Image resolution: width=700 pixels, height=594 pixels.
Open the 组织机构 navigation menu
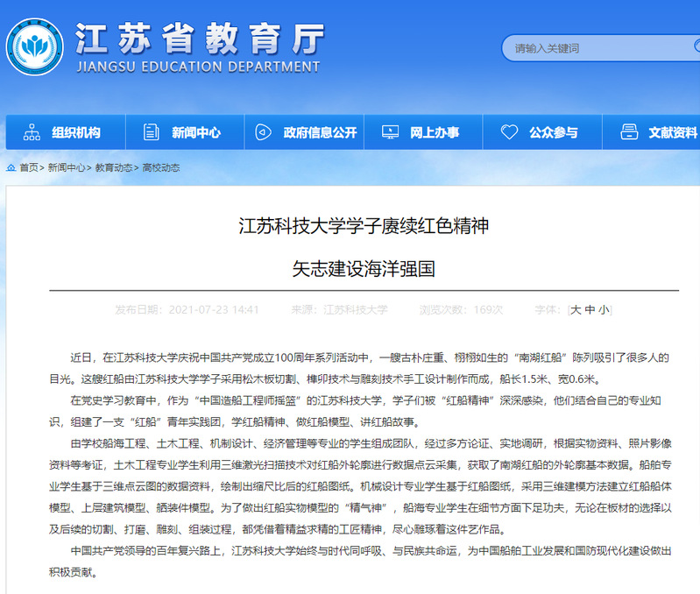76,132
